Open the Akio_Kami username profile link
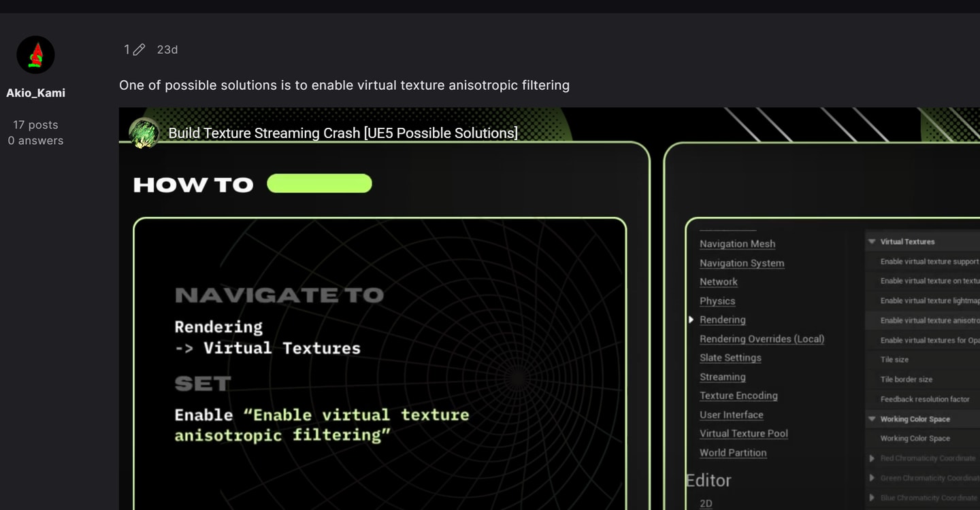The width and height of the screenshot is (980, 510). point(36,93)
